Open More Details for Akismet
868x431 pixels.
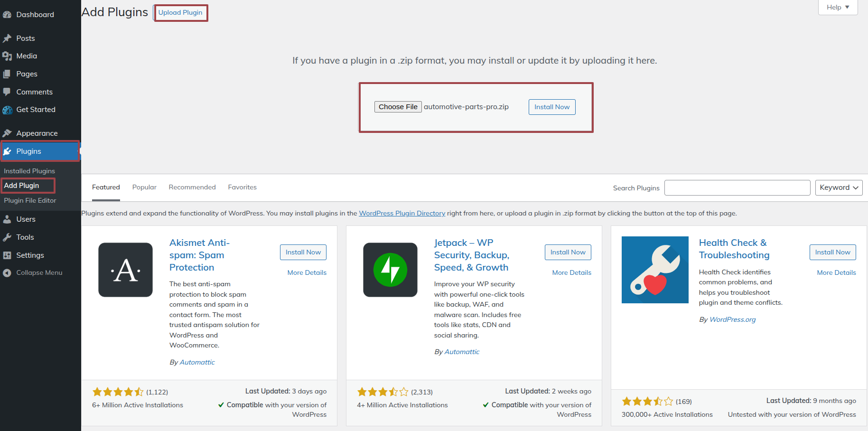(307, 273)
